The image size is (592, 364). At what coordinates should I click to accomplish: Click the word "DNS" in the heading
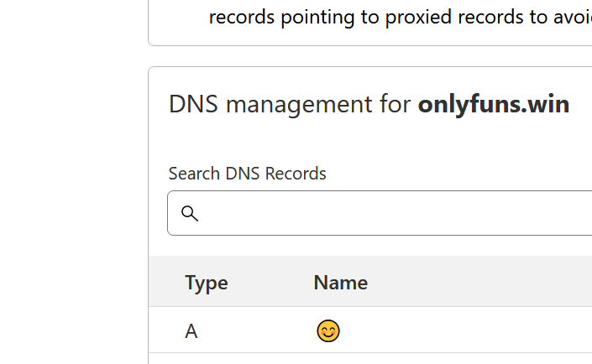(194, 105)
